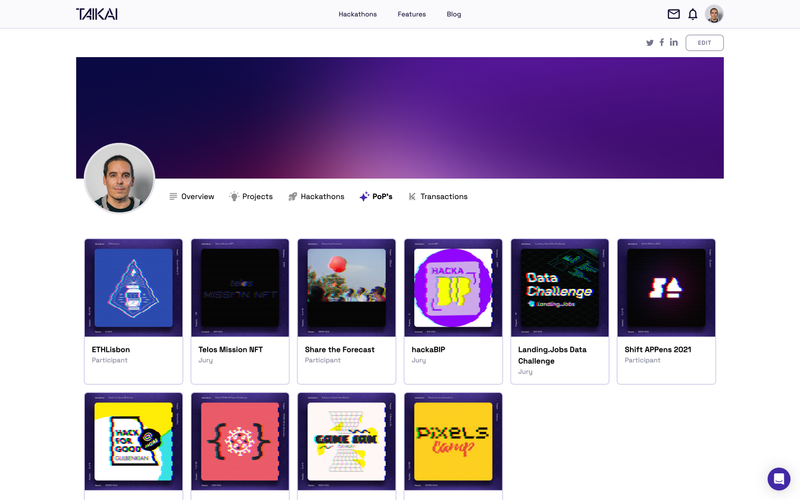Screen dimensions: 800x500
Task: Select the PoP's tab
Action: [376, 197]
